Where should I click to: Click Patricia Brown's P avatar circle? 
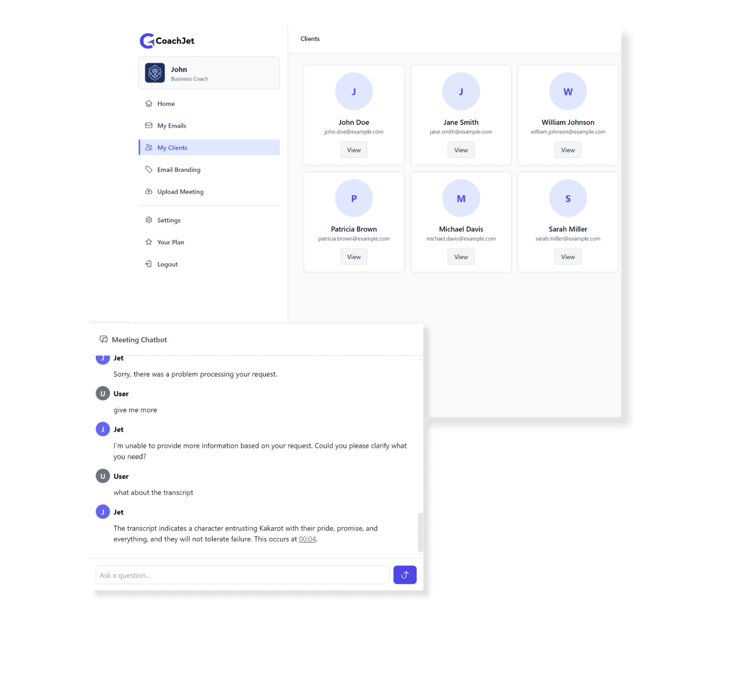(x=354, y=198)
